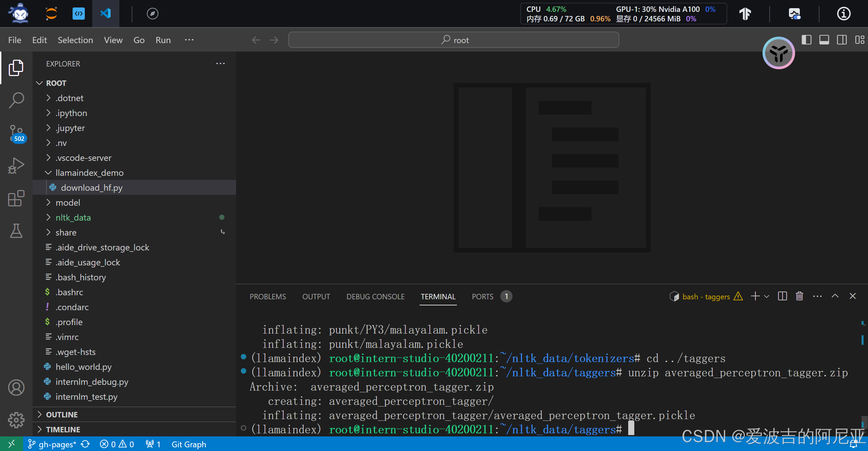Open Git Graph from status bar

(x=189, y=444)
